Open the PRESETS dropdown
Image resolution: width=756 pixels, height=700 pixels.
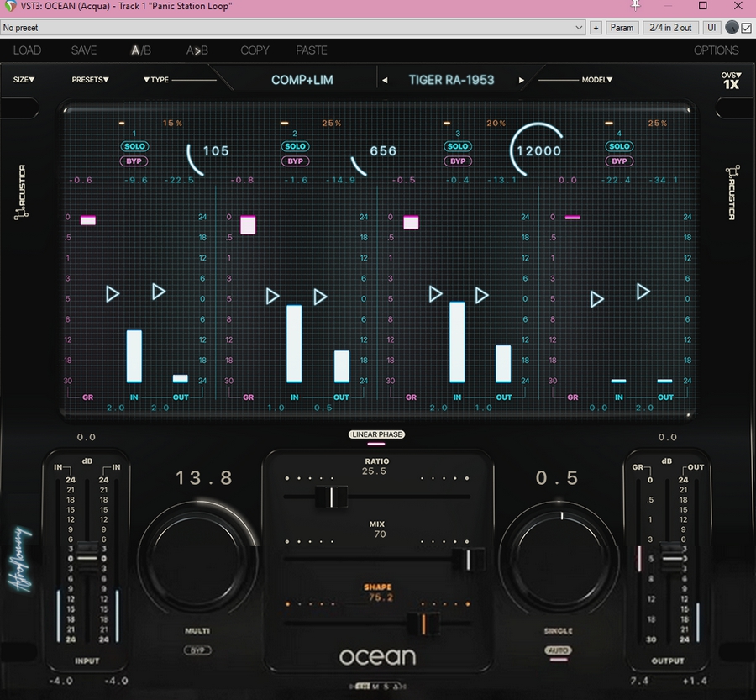90,80
